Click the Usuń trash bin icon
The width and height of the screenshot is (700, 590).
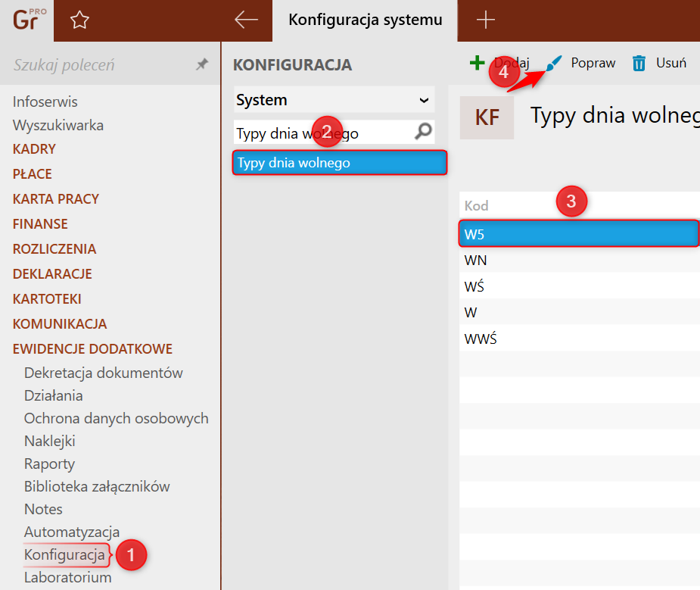[639, 63]
